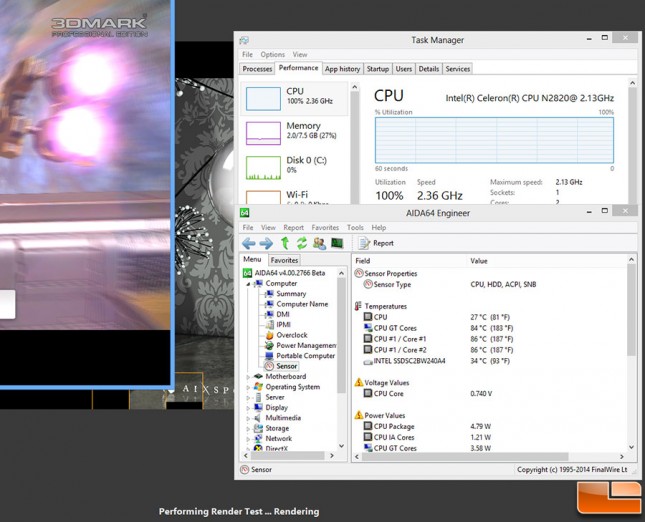Screen dimensions: 645x522
Task: Click the Task Manager title bar icon
Action: click(x=244, y=40)
